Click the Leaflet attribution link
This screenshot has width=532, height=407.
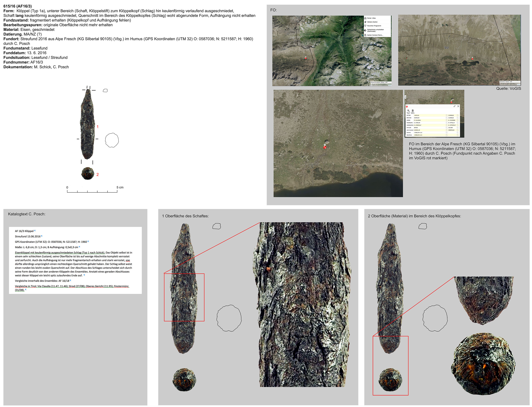click(x=390, y=85)
